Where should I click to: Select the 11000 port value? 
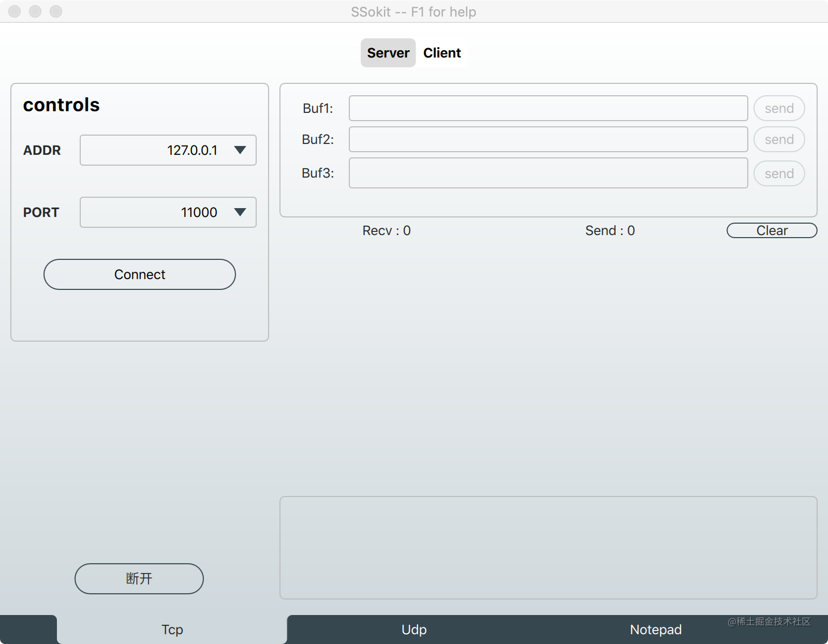pos(199,212)
